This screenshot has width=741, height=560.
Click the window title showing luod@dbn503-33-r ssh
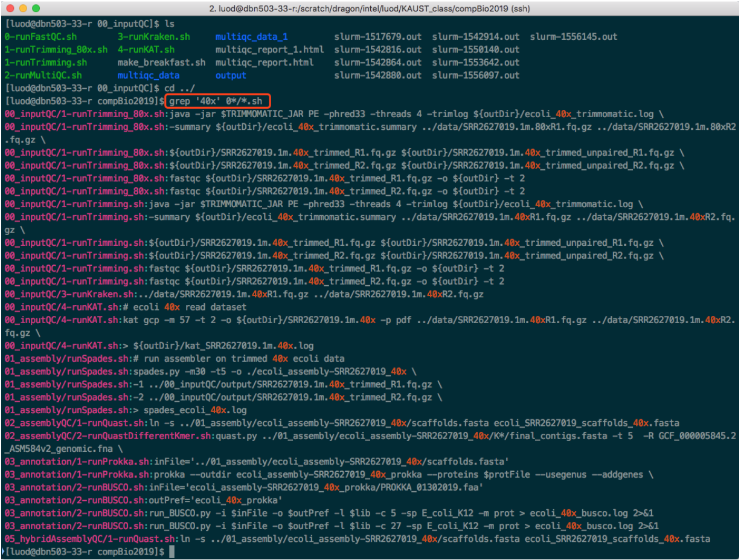[x=370, y=9]
